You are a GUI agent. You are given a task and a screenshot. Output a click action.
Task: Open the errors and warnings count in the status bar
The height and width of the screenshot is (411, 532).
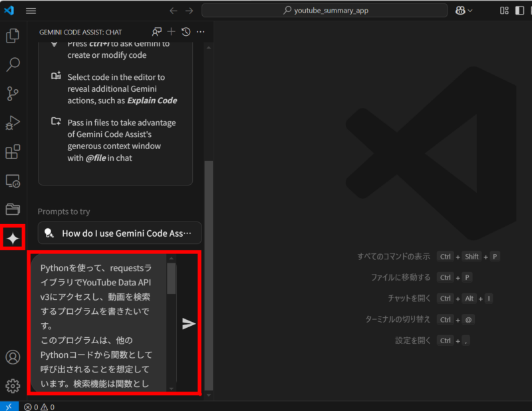(39, 406)
